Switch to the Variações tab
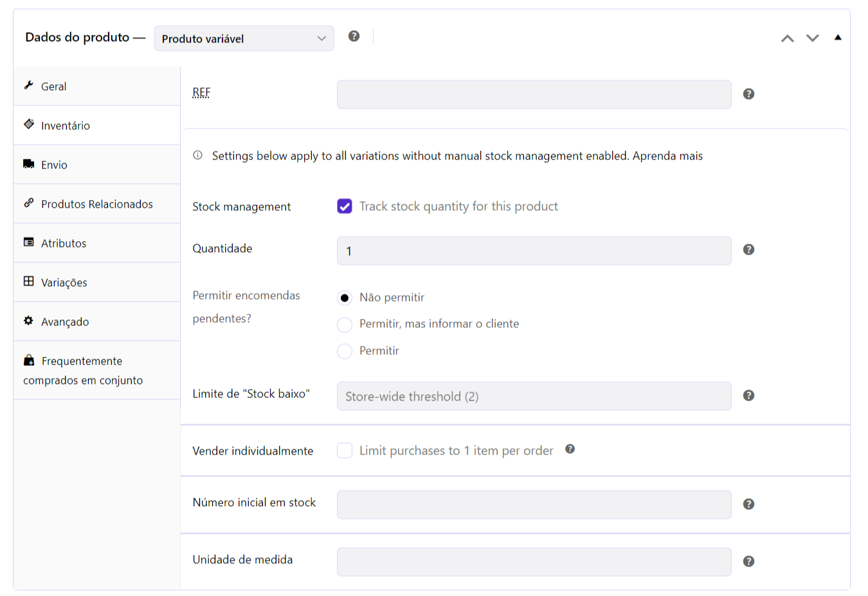This screenshot has height=596, width=868. [96, 282]
